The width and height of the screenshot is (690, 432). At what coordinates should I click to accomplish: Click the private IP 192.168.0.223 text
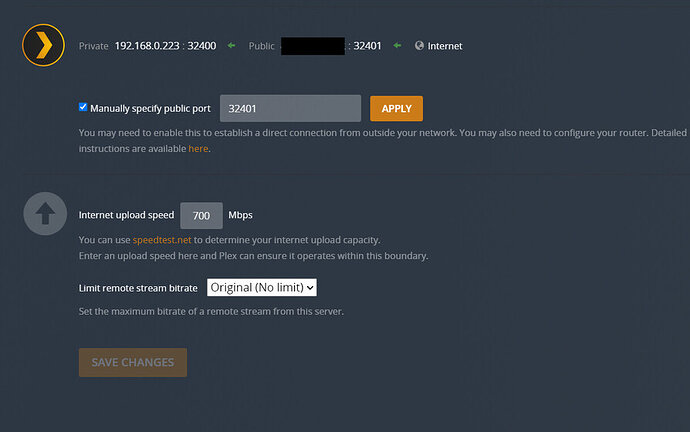pyautogui.click(x=147, y=46)
